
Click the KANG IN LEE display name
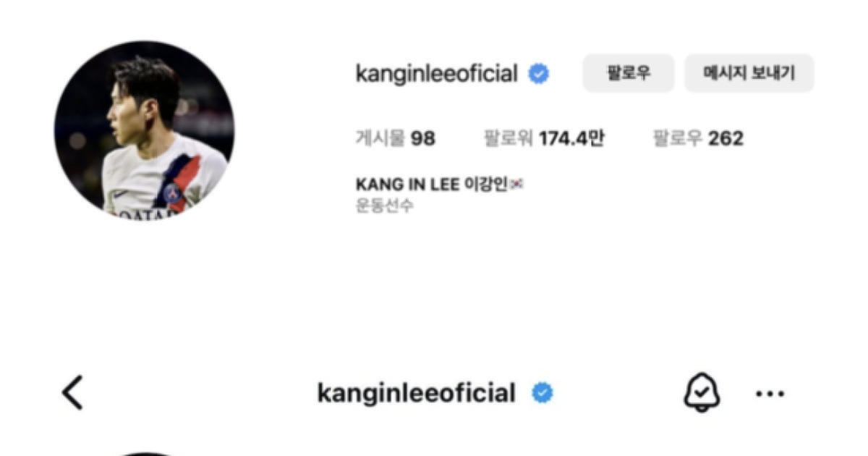click(x=407, y=185)
